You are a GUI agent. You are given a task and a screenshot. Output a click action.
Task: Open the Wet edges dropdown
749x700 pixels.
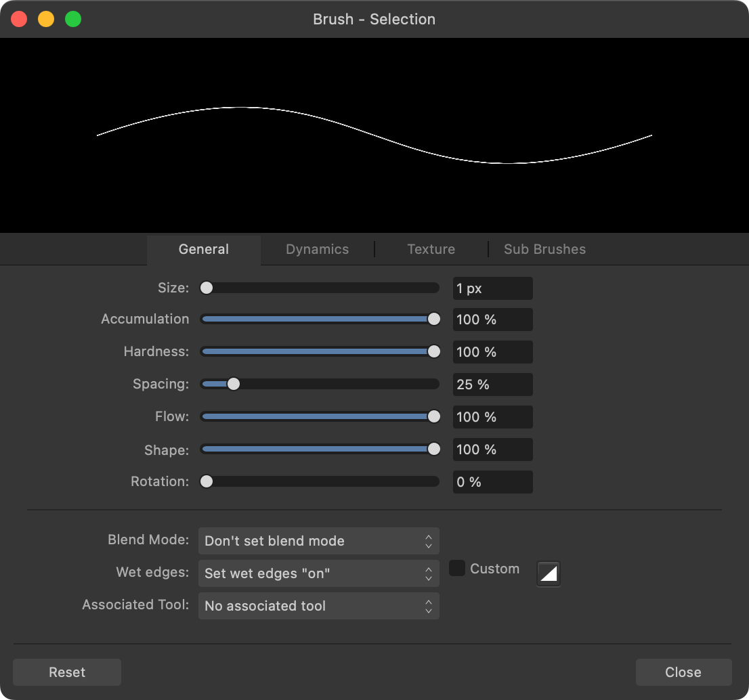318,573
